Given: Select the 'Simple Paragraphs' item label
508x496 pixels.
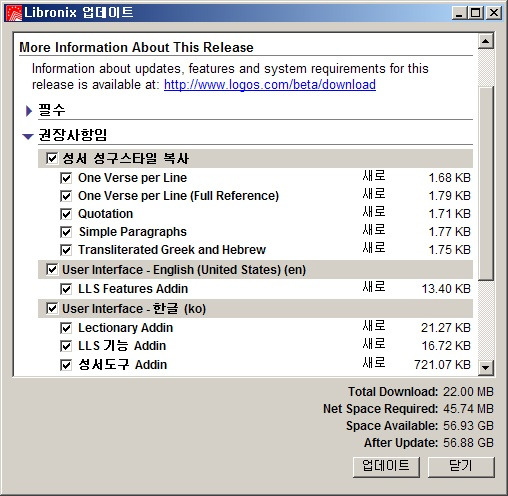Looking at the screenshot, I should pos(133,232).
